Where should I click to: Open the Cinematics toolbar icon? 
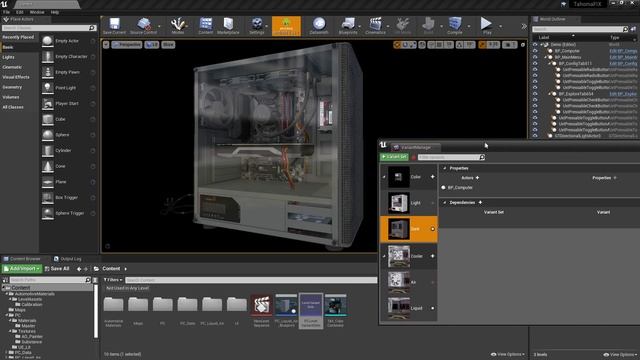375,26
